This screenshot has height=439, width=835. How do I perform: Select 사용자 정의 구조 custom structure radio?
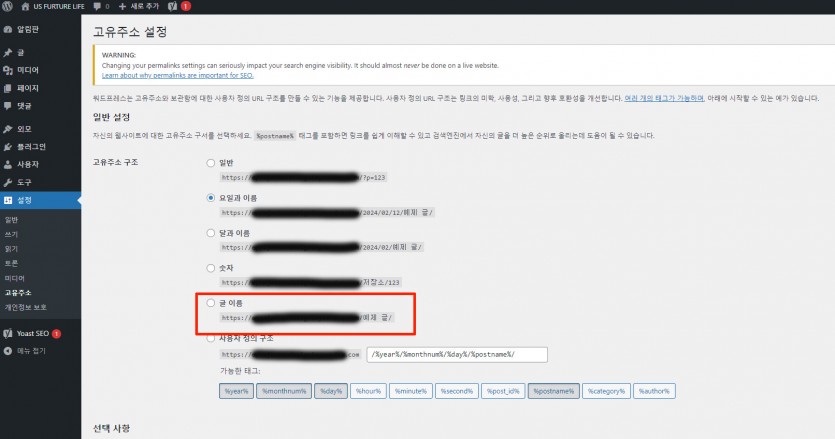(x=210, y=338)
